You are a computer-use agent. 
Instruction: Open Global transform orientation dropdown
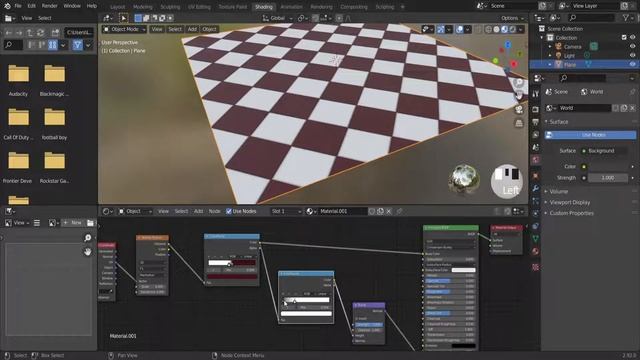(278, 18)
